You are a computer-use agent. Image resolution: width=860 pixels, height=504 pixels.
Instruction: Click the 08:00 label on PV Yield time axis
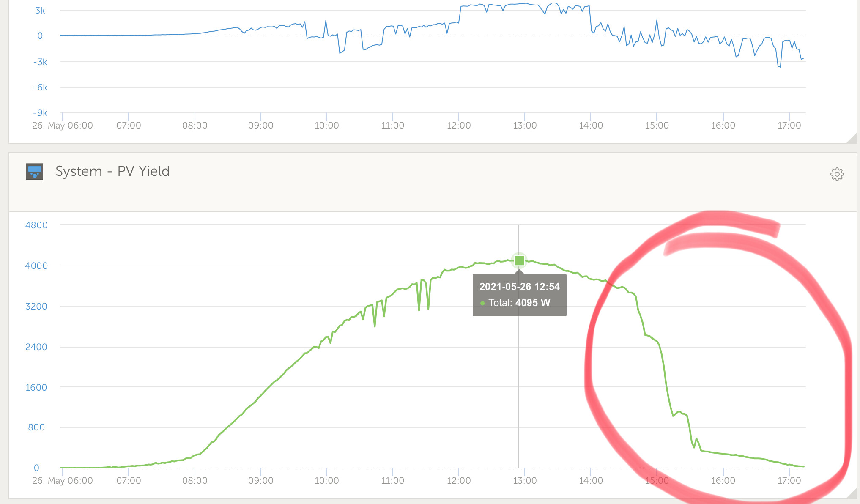(195, 480)
